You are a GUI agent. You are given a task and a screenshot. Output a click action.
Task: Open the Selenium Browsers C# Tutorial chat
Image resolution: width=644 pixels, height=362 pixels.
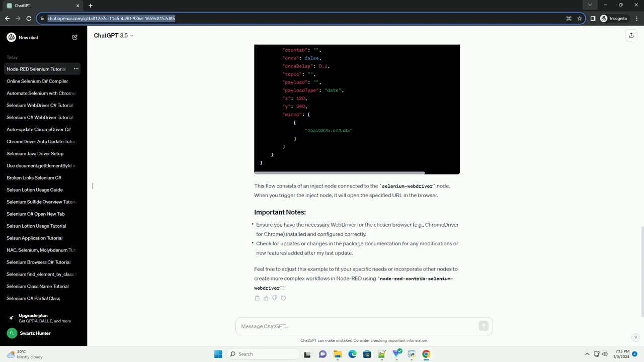(x=42, y=262)
